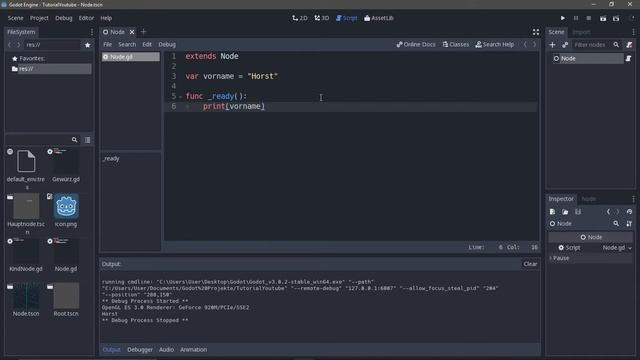Click the Filter nodes field
The image size is (640, 360).
(x=597, y=45)
